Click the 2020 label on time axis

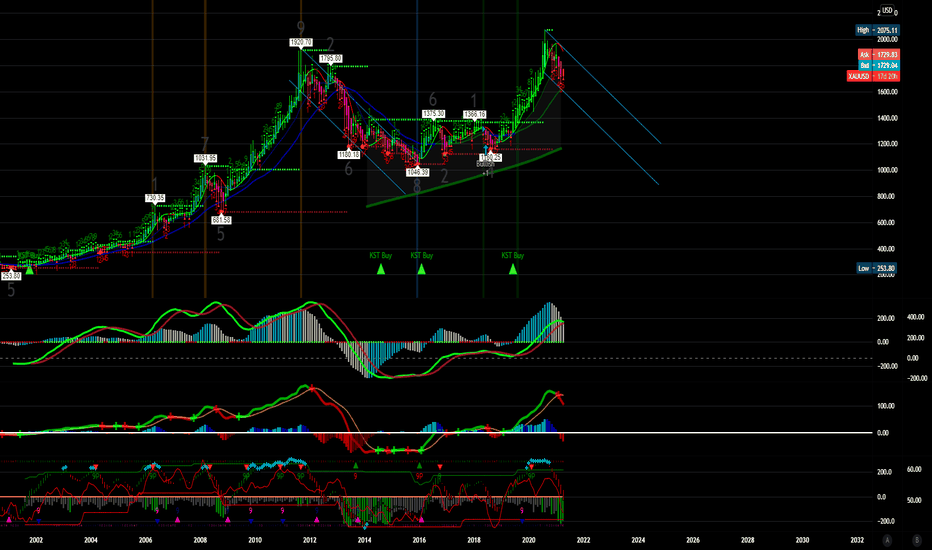528,540
